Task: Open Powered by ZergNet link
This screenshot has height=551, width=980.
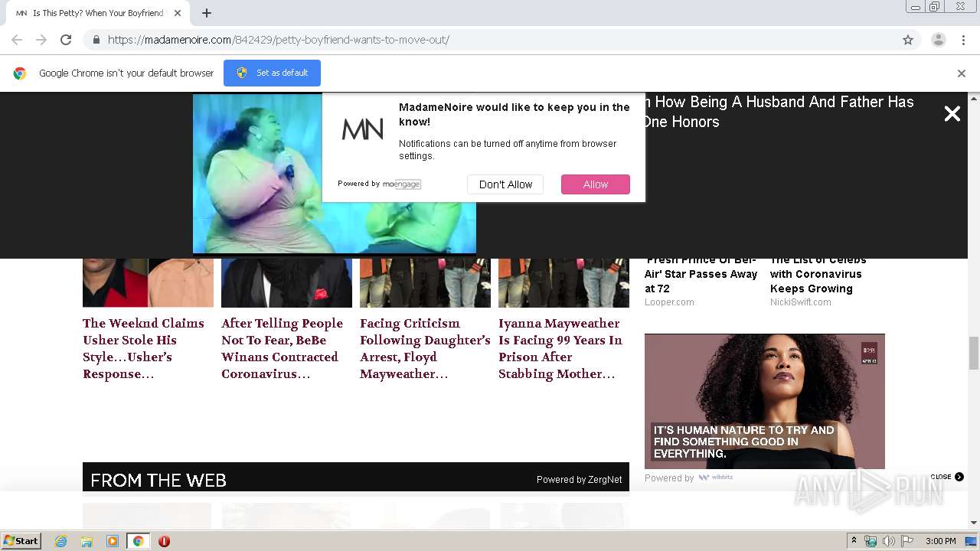Action: (579, 480)
